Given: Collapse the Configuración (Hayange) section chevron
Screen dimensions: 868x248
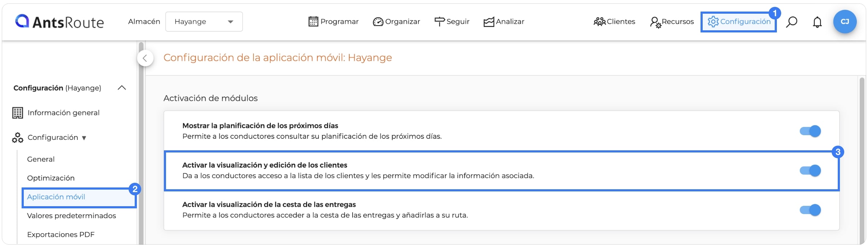Looking at the screenshot, I should (x=122, y=88).
